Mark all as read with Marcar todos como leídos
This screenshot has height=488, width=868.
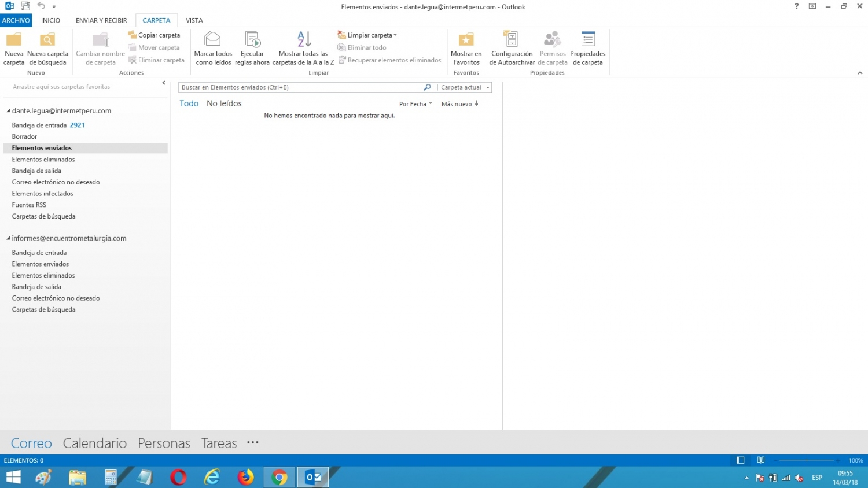pos(213,49)
